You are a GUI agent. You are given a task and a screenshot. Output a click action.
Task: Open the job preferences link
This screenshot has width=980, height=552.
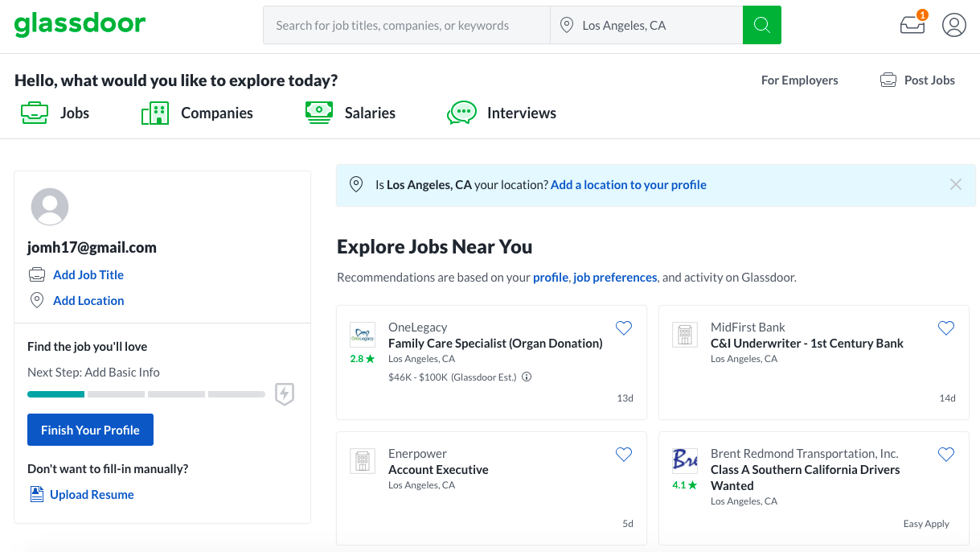point(615,277)
